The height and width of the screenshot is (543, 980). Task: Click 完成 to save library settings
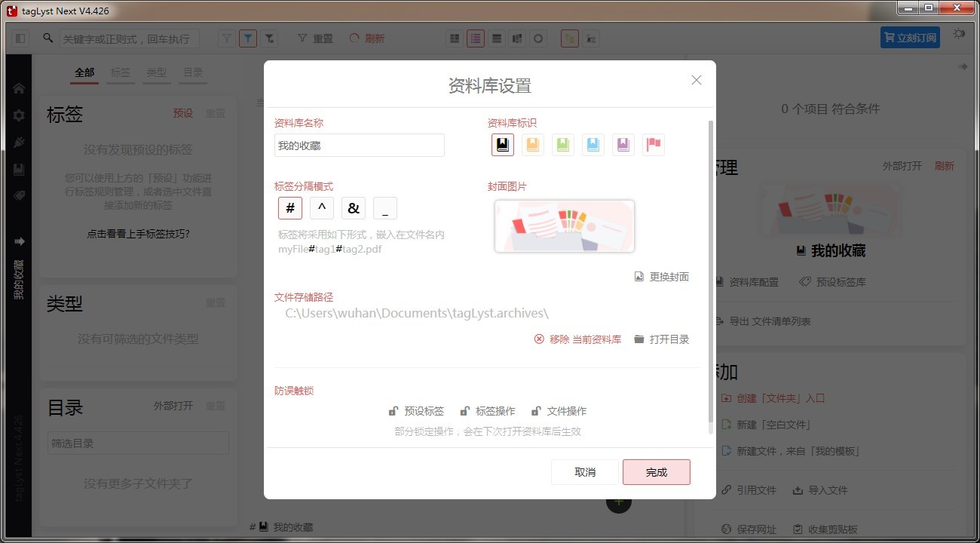(x=656, y=471)
